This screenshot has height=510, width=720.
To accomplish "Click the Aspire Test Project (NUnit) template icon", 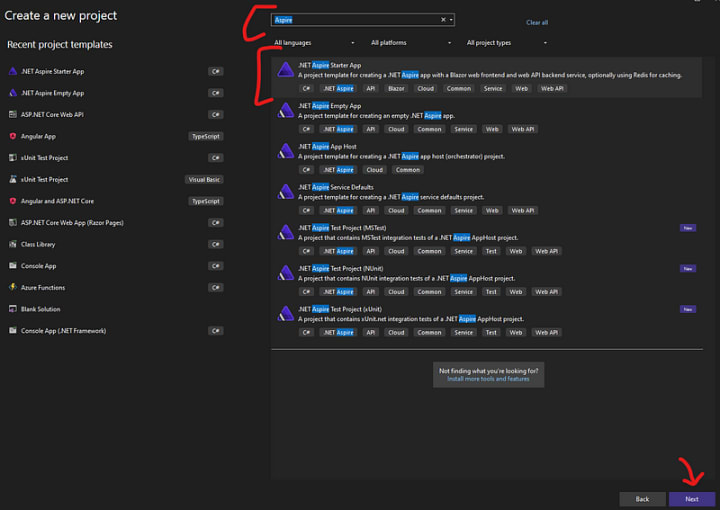I will tap(286, 273).
